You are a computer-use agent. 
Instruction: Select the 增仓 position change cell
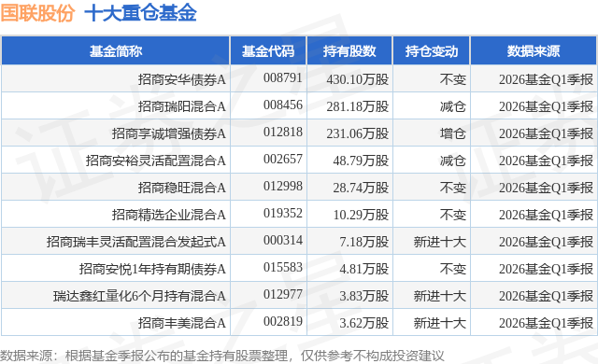452,133
